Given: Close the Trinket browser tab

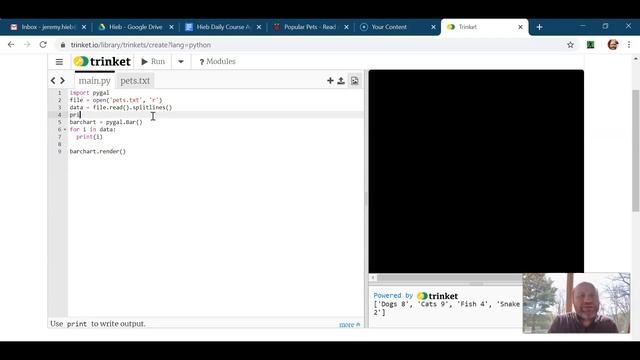Looking at the screenshot, I should (x=520, y=27).
